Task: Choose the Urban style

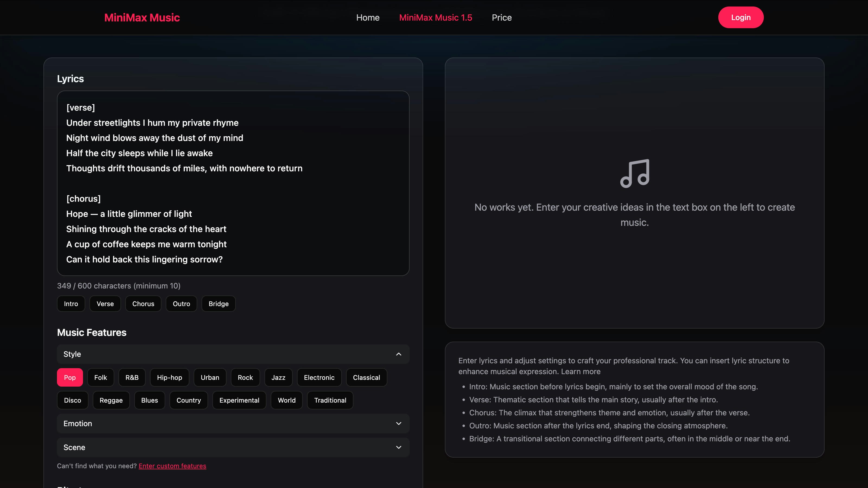Action: (x=210, y=377)
